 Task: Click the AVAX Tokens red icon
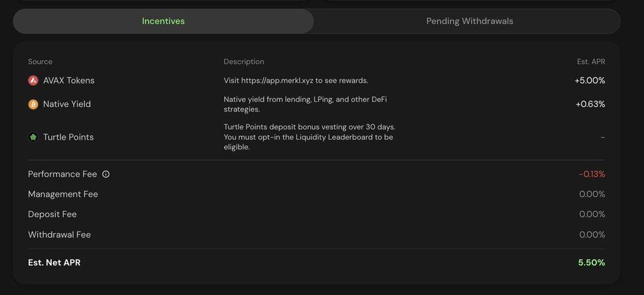33,81
